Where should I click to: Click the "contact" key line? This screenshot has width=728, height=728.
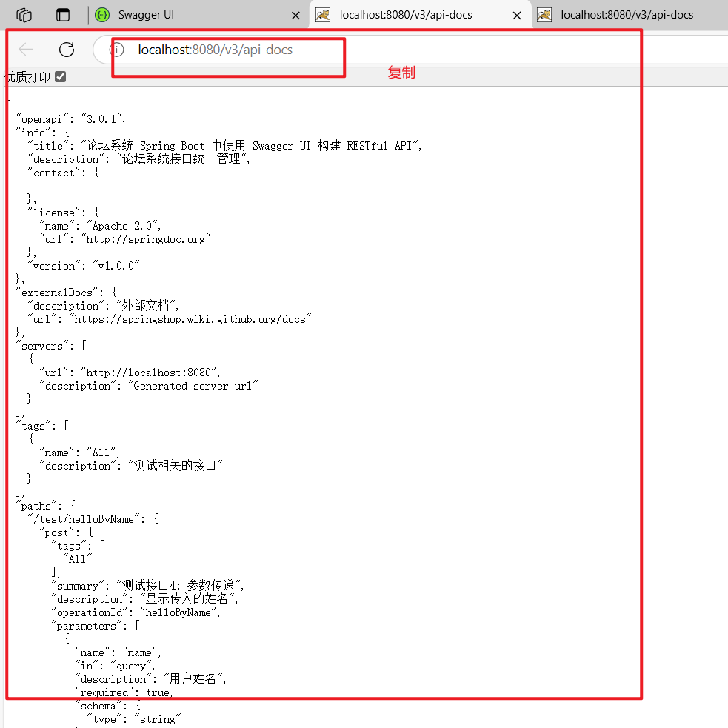point(63,173)
